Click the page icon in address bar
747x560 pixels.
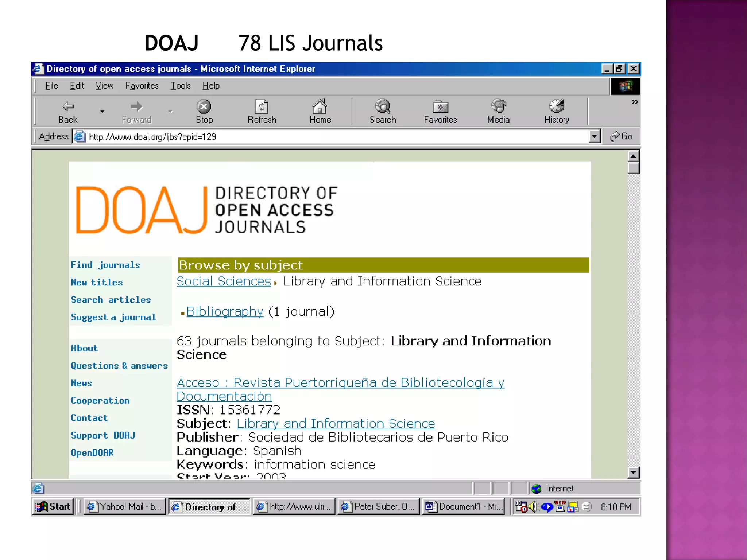pyautogui.click(x=80, y=137)
